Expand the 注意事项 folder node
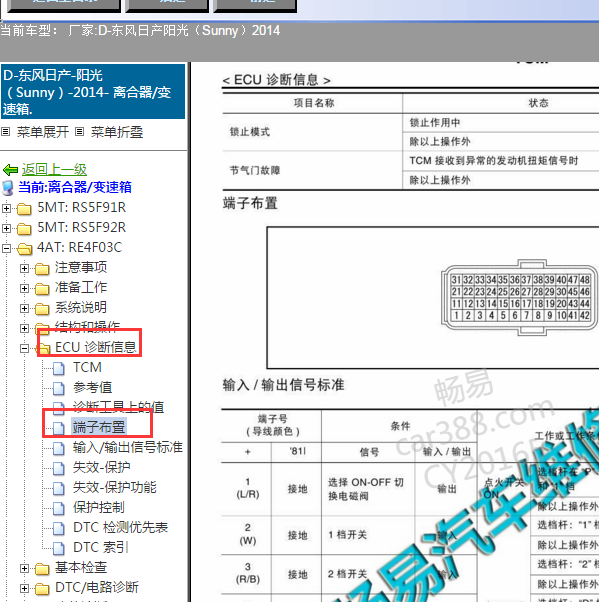Screen dimensions: 599x602 24,268
